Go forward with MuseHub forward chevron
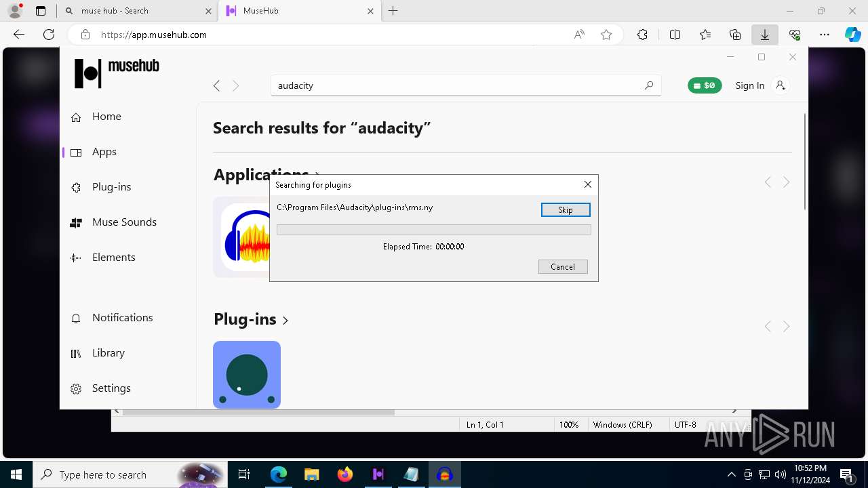Viewport: 868px width, 488px height. click(x=236, y=85)
